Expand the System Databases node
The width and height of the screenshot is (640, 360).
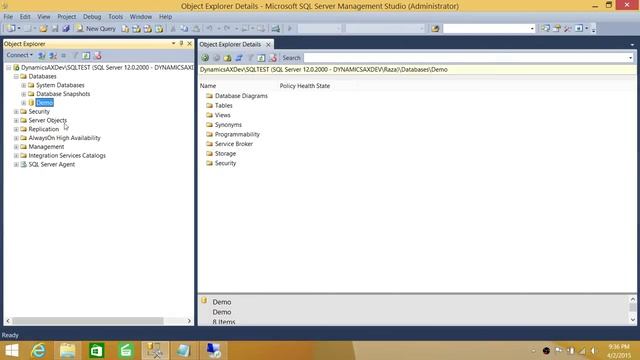pyautogui.click(x=24, y=85)
